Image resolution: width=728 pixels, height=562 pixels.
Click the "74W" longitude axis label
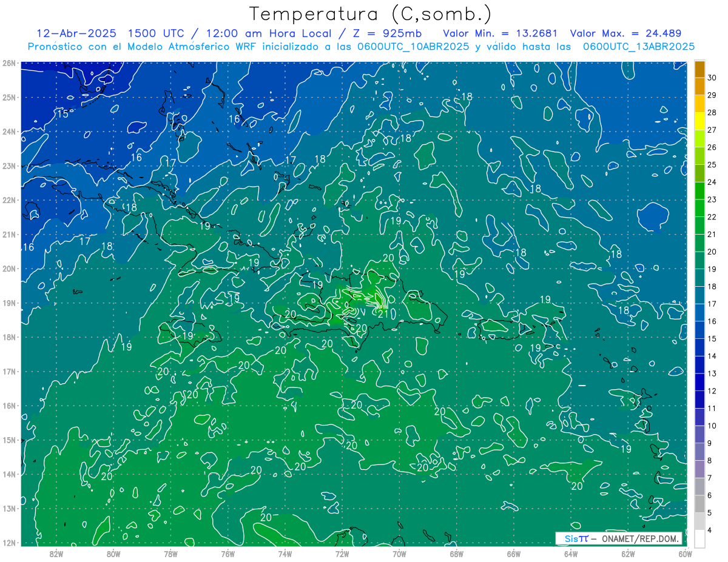coord(285,554)
